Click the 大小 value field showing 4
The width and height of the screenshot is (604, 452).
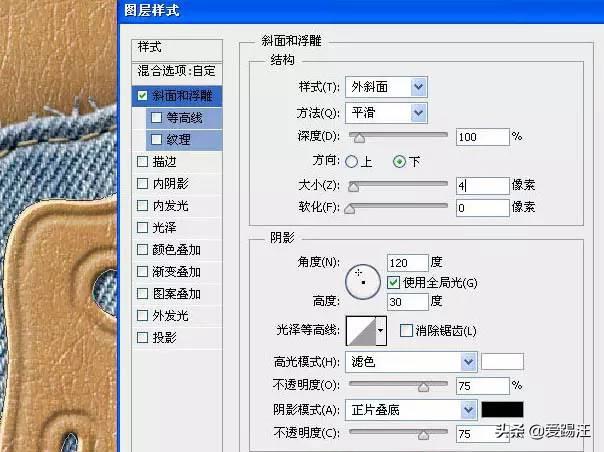[483, 186]
